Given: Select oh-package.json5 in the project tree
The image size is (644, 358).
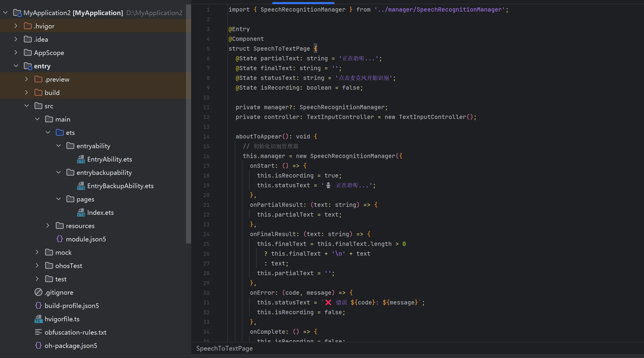Looking at the screenshot, I should [71, 346].
